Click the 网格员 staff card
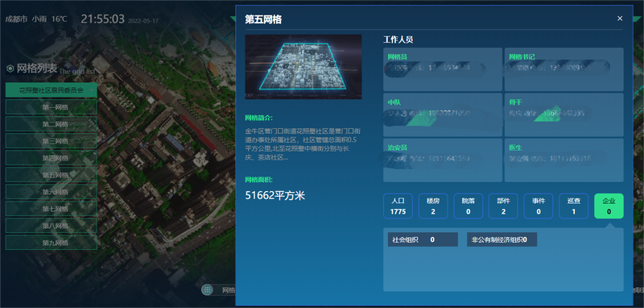This screenshot has height=308, width=644. coord(442,69)
